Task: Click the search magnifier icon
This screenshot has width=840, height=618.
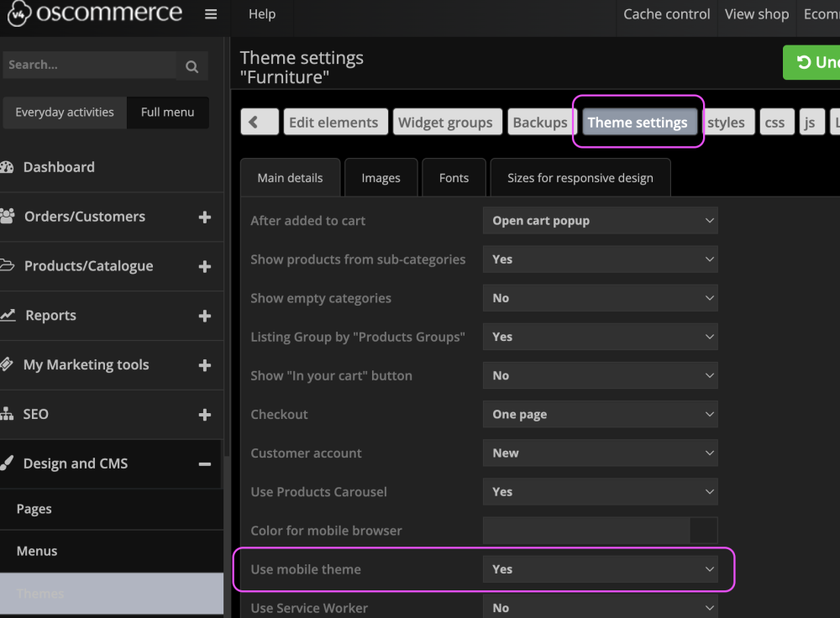Action: [192, 66]
